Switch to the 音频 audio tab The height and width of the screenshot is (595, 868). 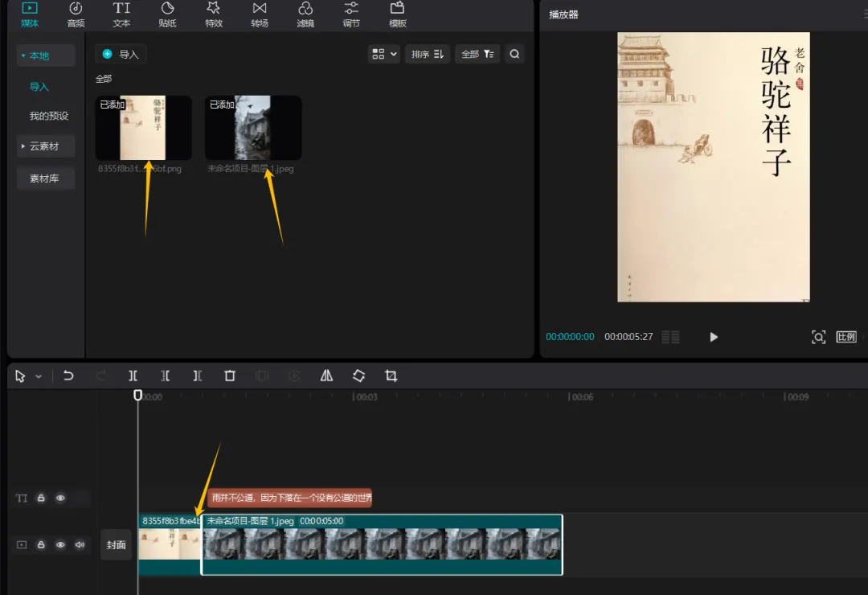(x=76, y=14)
